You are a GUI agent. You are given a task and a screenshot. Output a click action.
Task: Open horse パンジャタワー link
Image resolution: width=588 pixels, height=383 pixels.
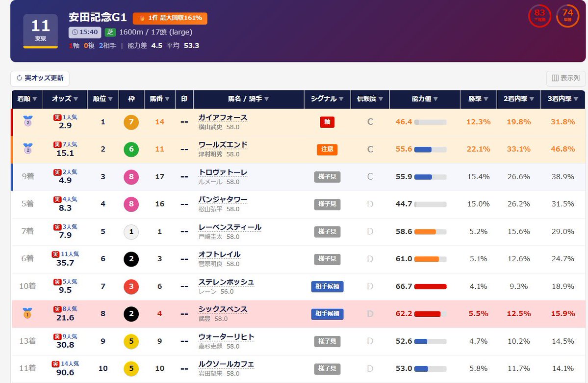(223, 200)
